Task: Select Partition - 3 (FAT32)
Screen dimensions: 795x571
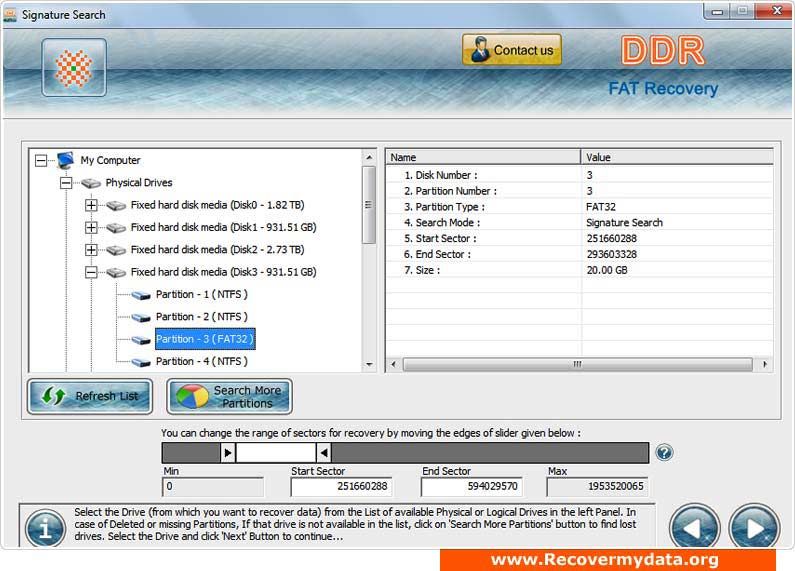Action: tap(205, 339)
